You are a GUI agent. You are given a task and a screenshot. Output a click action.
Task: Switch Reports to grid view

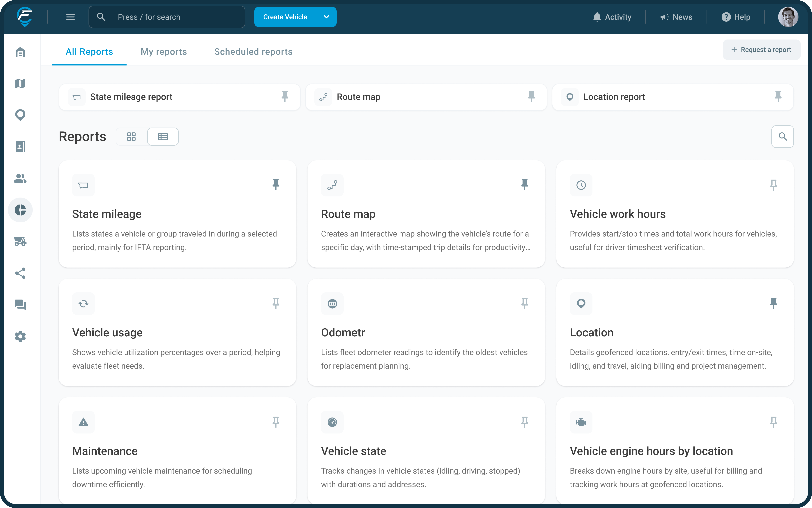coord(132,137)
